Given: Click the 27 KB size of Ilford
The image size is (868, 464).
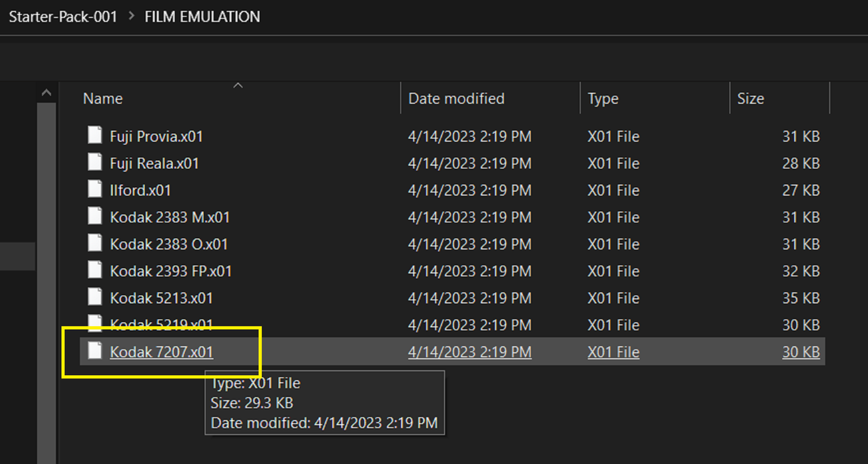Looking at the screenshot, I should pyautogui.click(x=801, y=191).
